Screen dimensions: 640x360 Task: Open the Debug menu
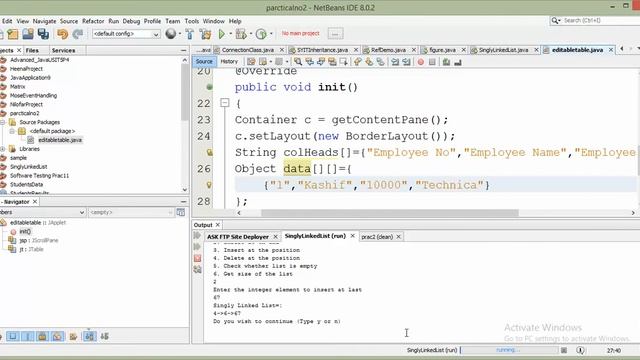[x=131, y=21]
